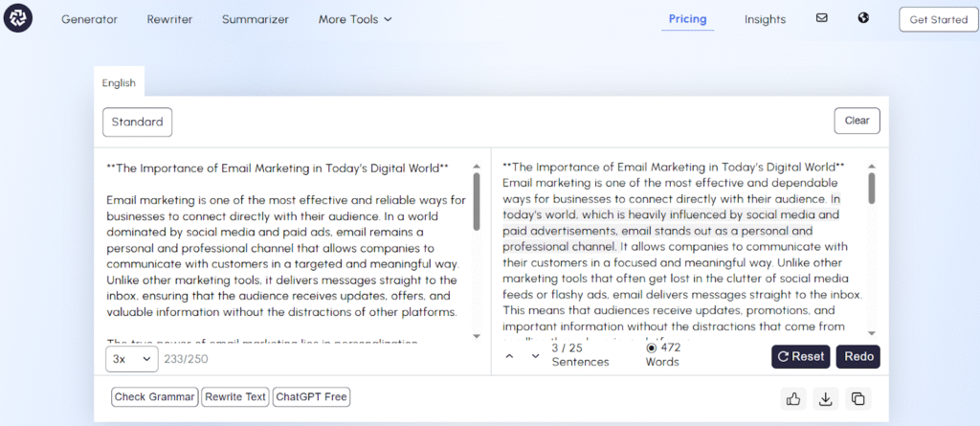The height and width of the screenshot is (426, 980).
Task: Open the mail envelope icon
Action: click(821, 18)
